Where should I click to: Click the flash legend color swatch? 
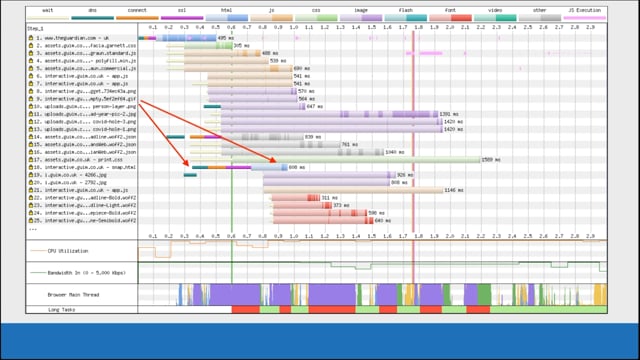[406, 18]
